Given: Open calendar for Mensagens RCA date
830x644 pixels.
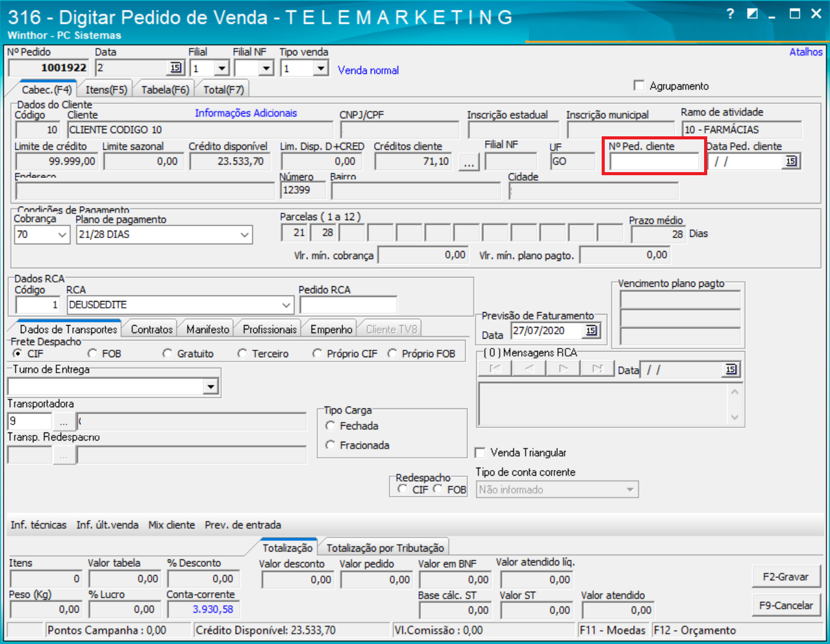Looking at the screenshot, I should pyautogui.click(x=731, y=369).
